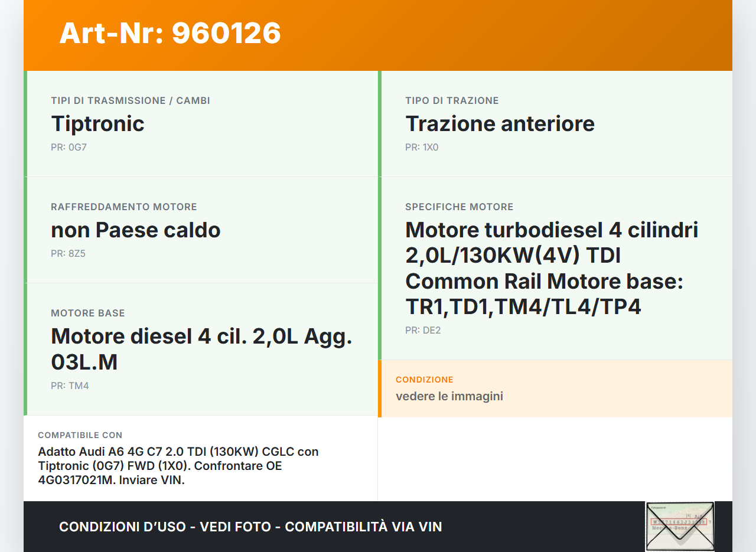Click the PR: TM4 code
756x552 pixels.
70,386
